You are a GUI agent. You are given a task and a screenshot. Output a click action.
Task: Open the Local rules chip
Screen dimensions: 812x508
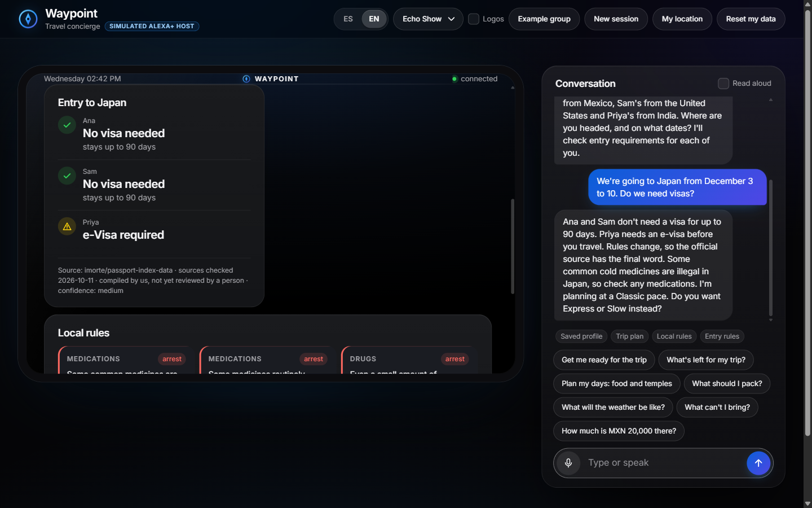(674, 336)
